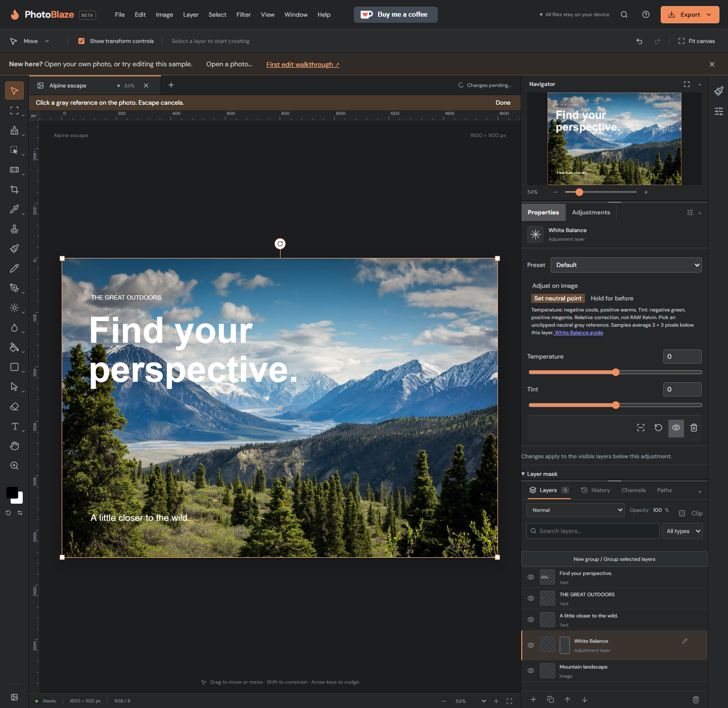Expand Eyedropper tool flyout arrow
The image size is (728, 708).
(23, 213)
